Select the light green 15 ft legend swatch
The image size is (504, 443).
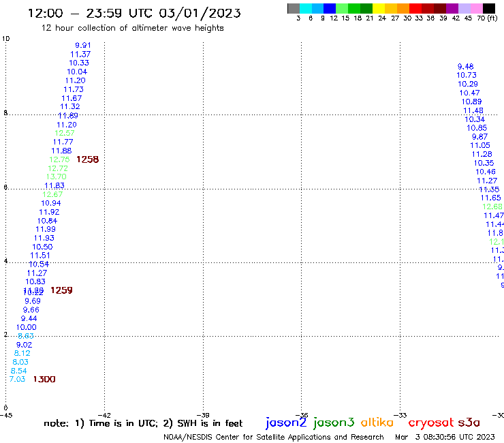tap(342, 8)
